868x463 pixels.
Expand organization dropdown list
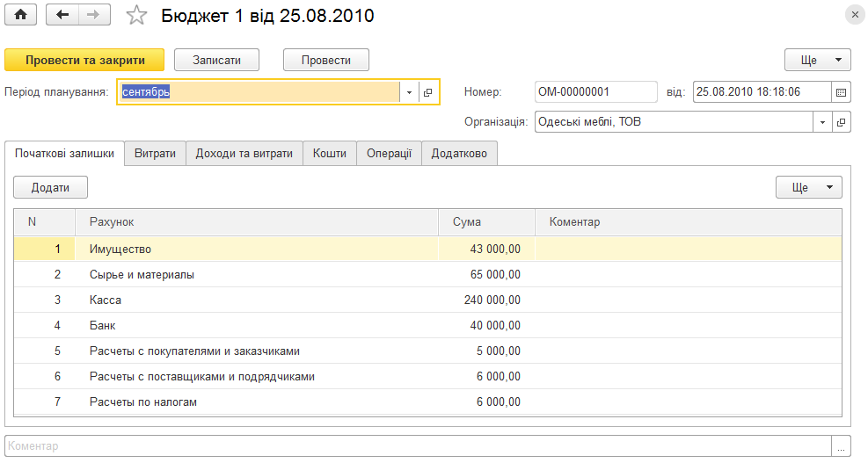822,122
